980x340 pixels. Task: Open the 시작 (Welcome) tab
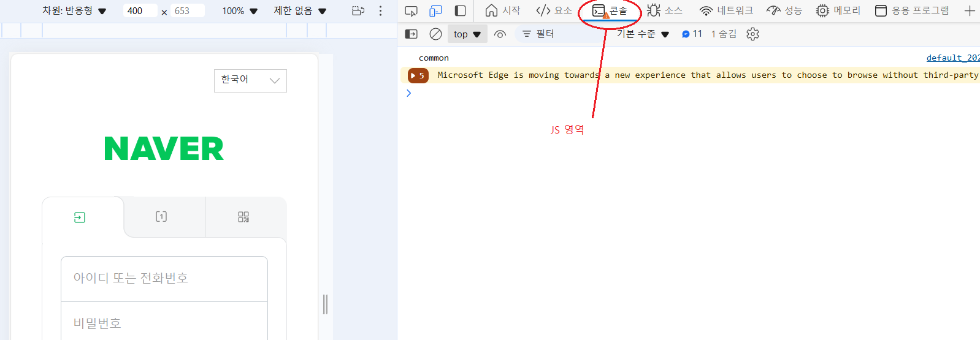pos(502,10)
